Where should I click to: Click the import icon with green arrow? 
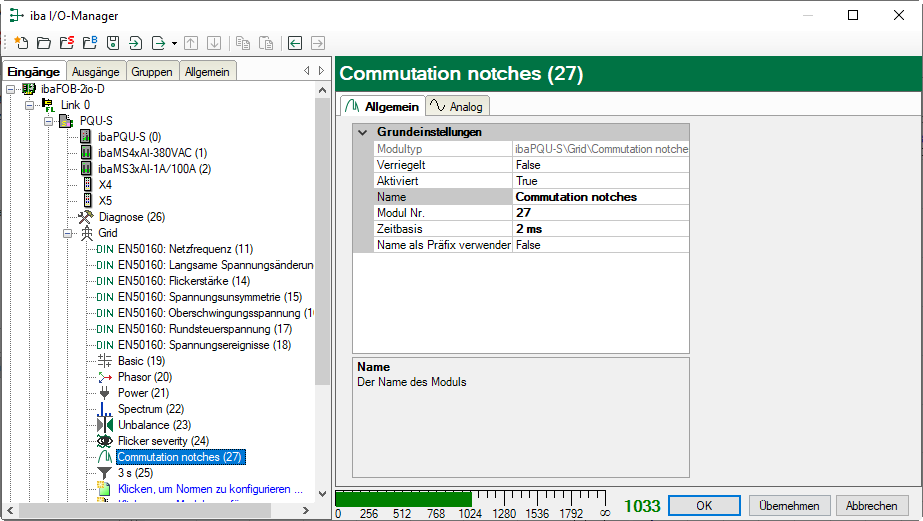click(x=136, y=43)
